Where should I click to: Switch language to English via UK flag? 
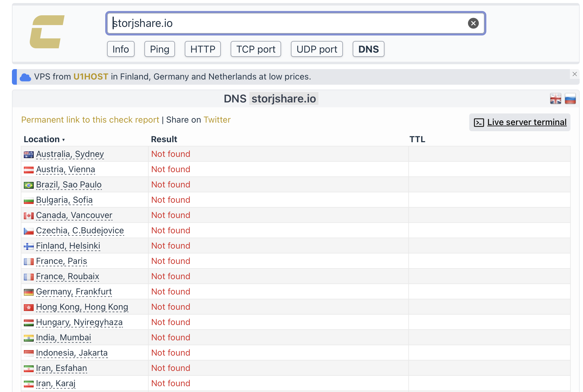[555, 99]
